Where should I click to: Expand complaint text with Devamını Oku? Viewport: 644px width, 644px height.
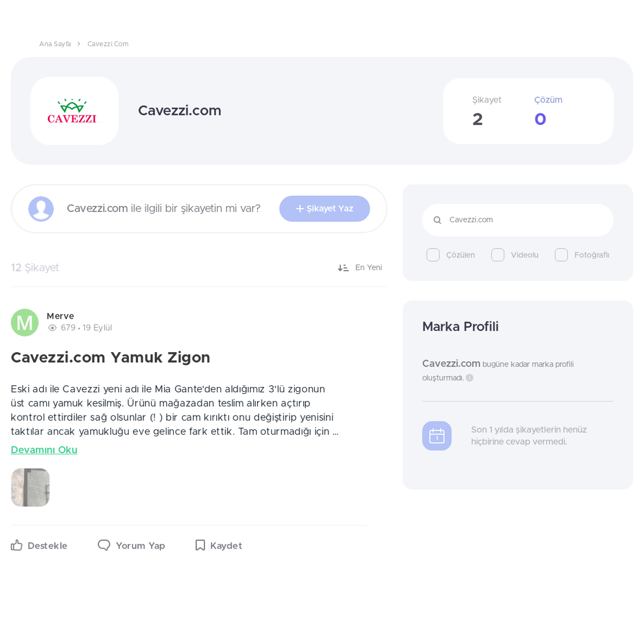point(44,450)
